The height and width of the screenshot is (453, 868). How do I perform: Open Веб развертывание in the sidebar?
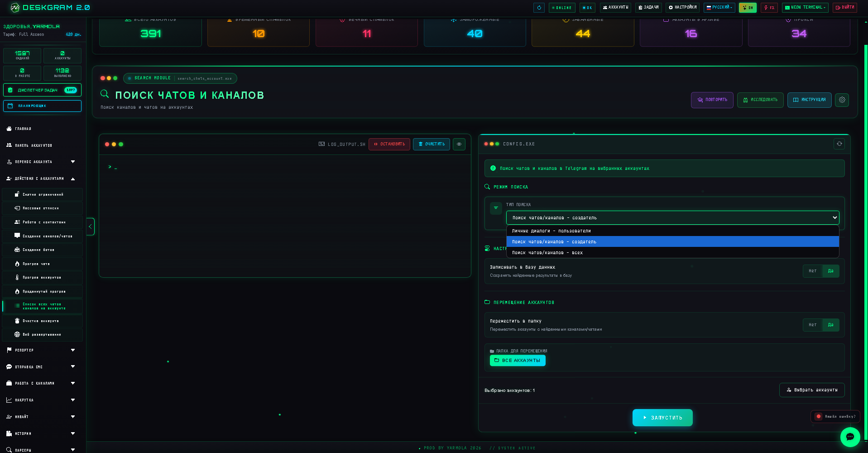pos(43,334)
